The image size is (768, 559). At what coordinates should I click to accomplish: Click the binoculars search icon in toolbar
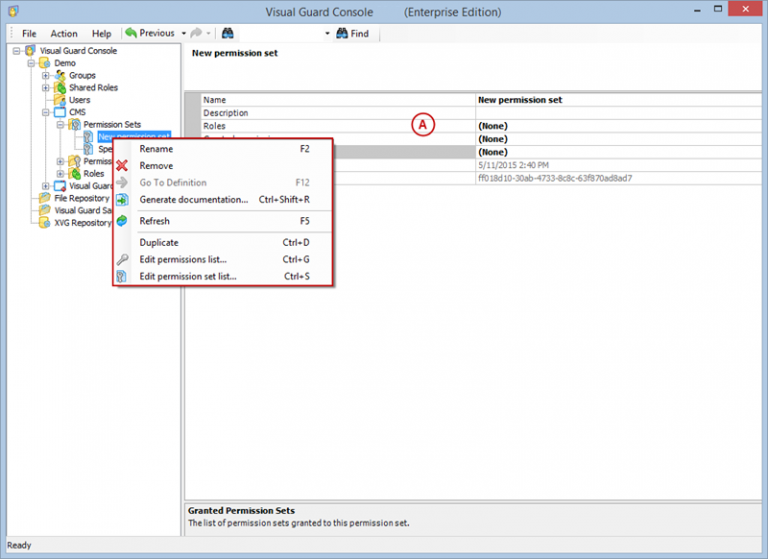[x=228, y=33]
